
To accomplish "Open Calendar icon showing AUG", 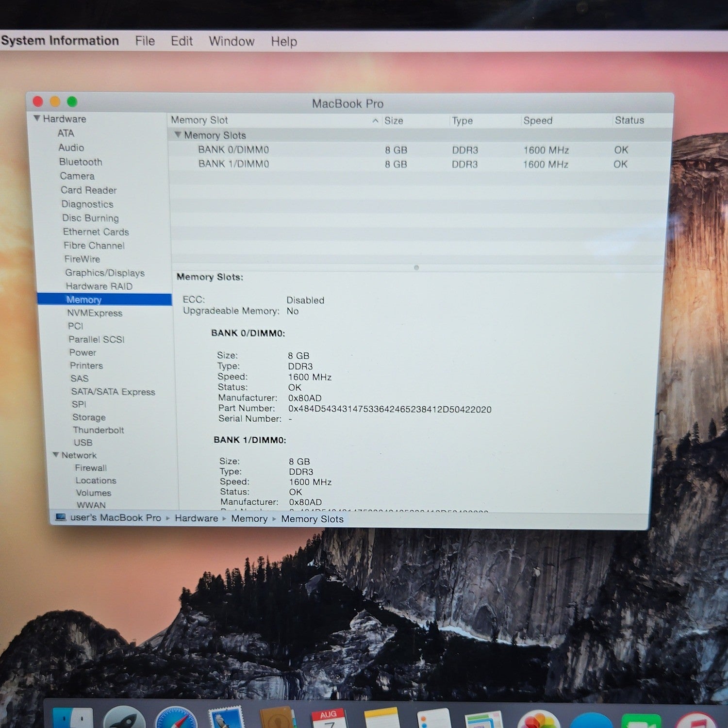I will tap(329, 718).
